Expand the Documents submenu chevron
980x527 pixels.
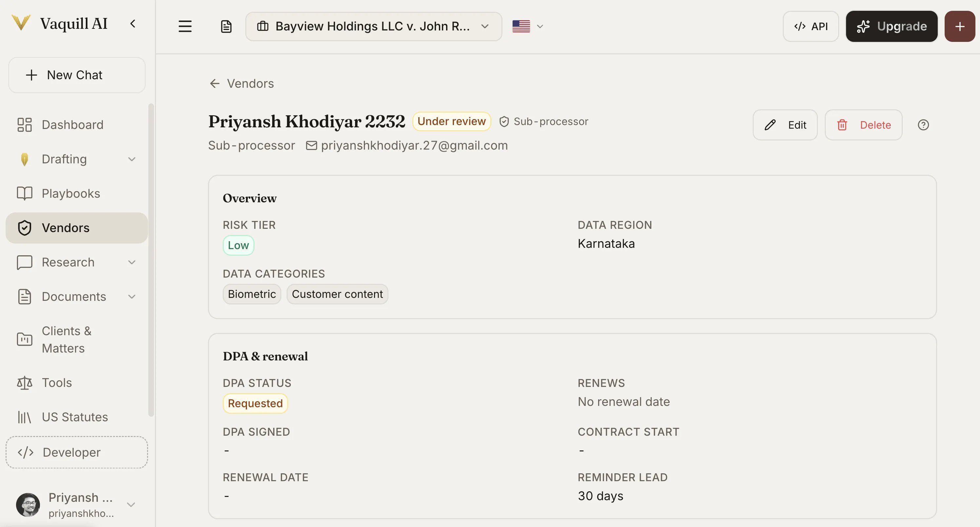click(x=132, y=297)
